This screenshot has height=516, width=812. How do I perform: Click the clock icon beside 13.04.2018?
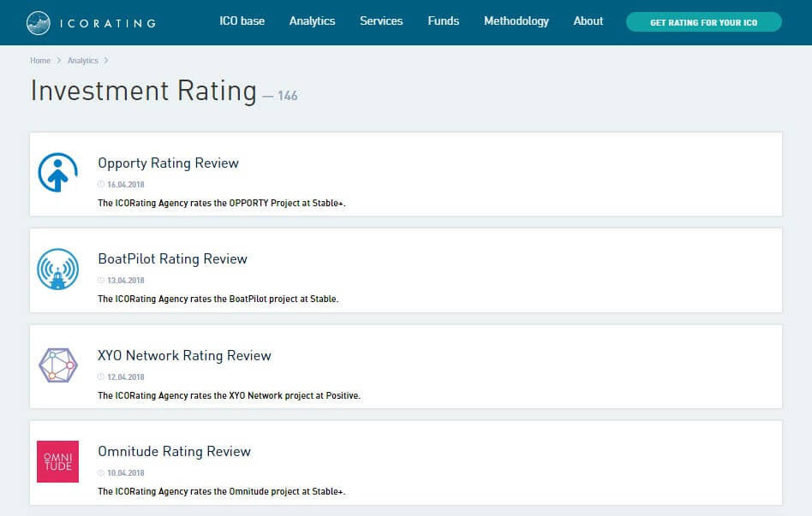coord(101,280)
